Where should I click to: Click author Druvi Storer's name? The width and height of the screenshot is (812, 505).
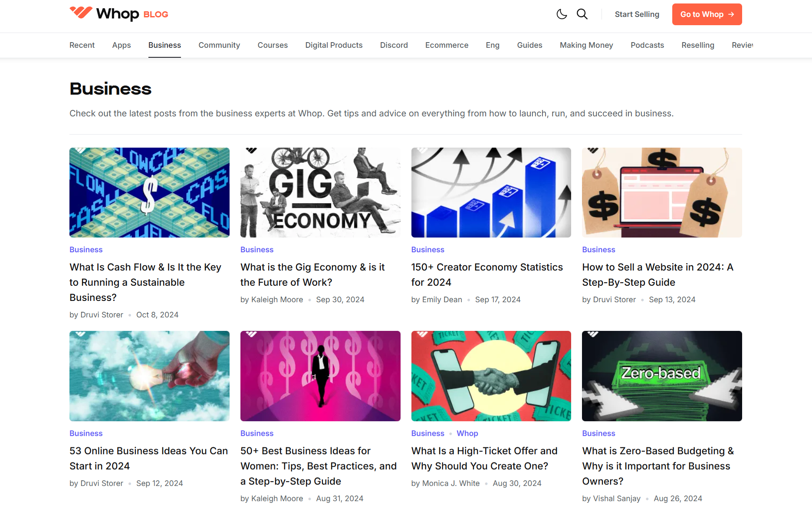click(102, 314)
